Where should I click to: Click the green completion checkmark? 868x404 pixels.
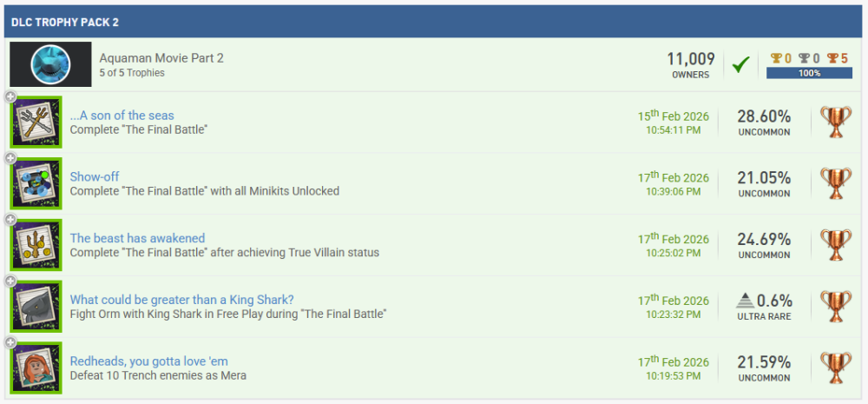[740, 64]
